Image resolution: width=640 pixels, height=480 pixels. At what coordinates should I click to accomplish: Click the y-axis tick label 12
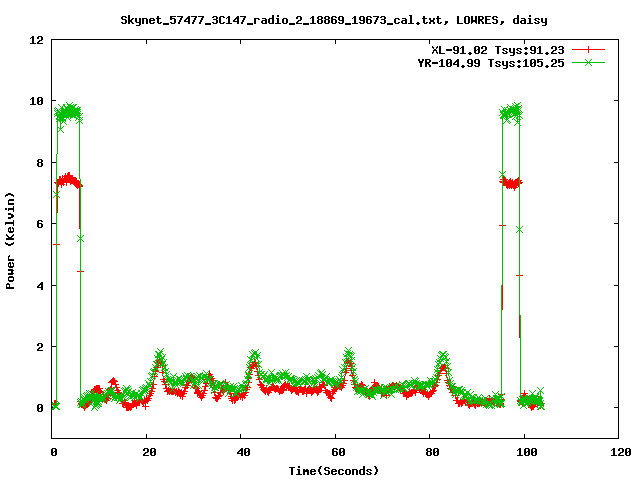pyautogui.click(x=36, y=40)
